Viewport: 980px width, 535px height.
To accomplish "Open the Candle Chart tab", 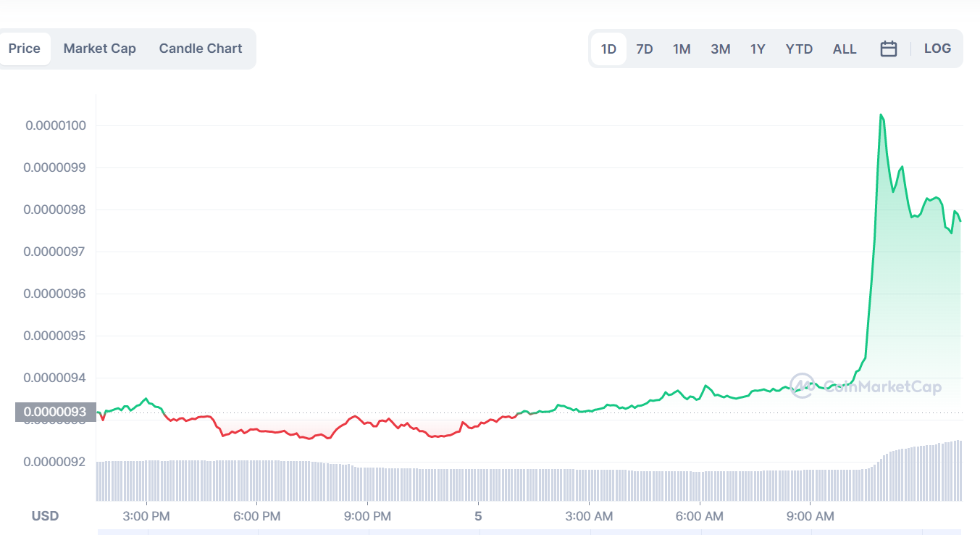I will pyautogui.click(x=201, y=49).
